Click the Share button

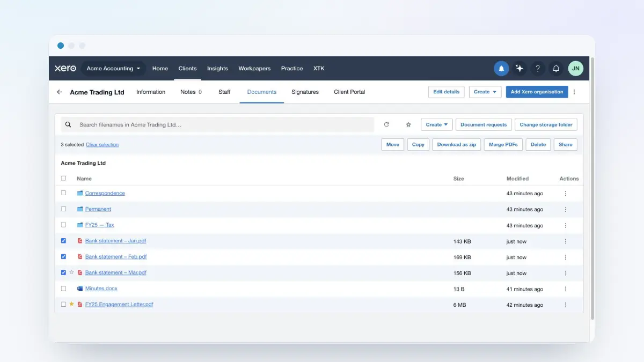pyautogui.click(x=566, y=145)
